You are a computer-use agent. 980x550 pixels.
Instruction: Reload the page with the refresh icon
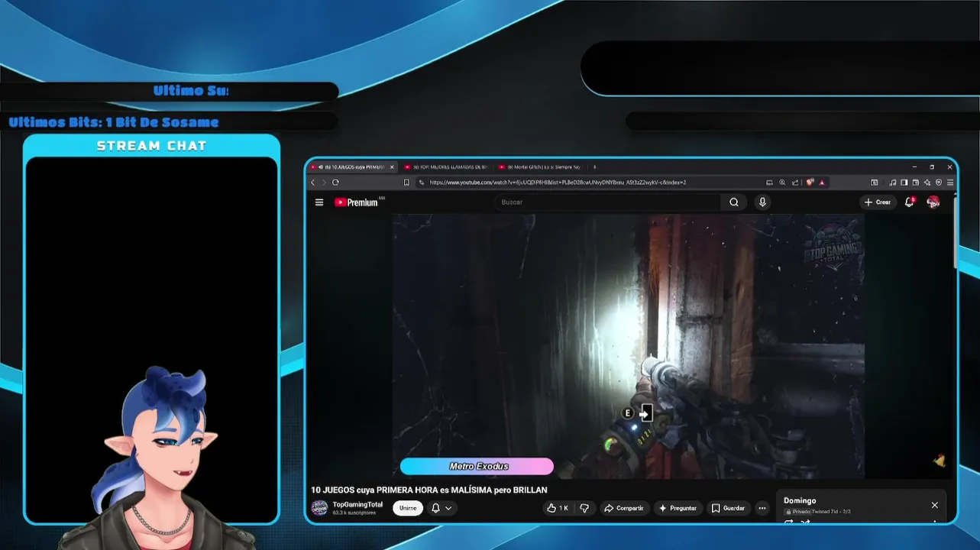335,183
